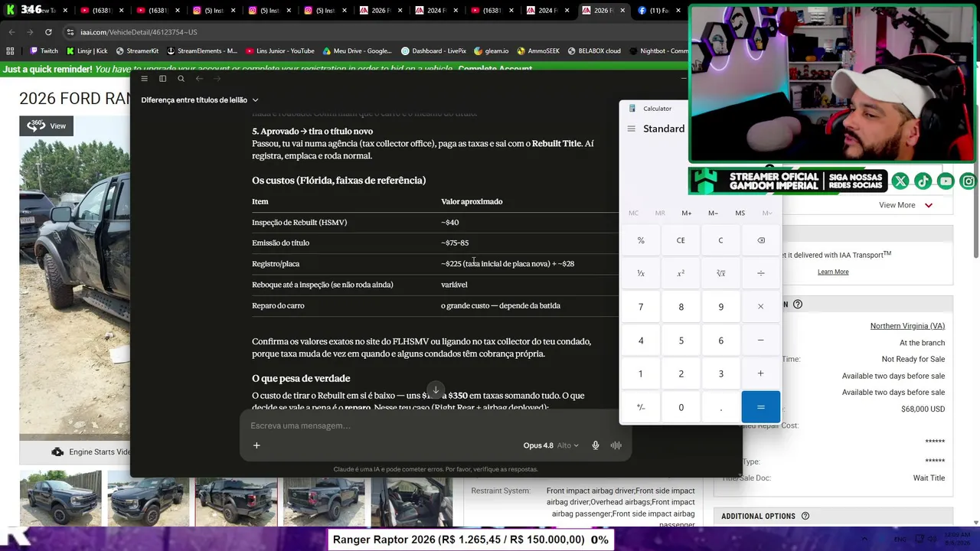980x551 pixels.
Task: Open the 'Meu Drive - Google' bookmark
Action: point(358,51)
